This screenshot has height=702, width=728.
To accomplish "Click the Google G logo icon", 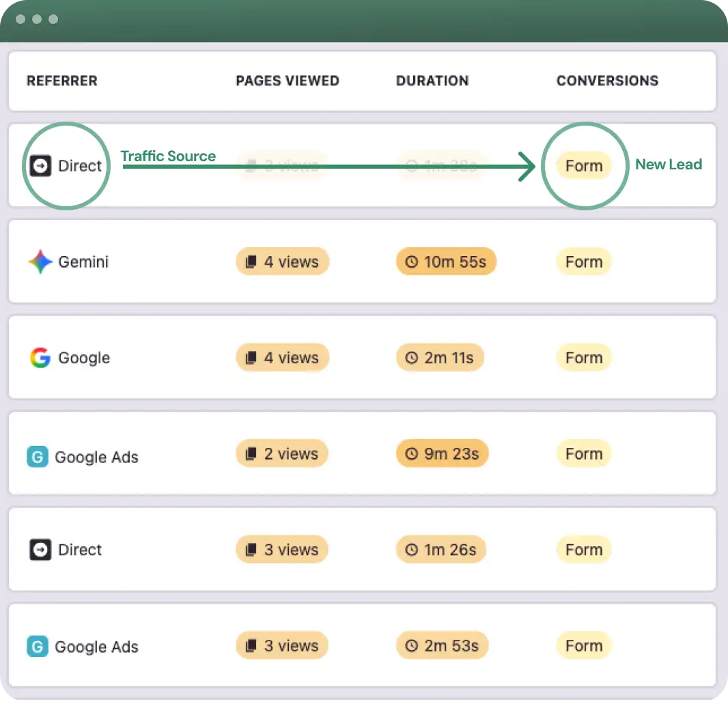I will [40, 358].
